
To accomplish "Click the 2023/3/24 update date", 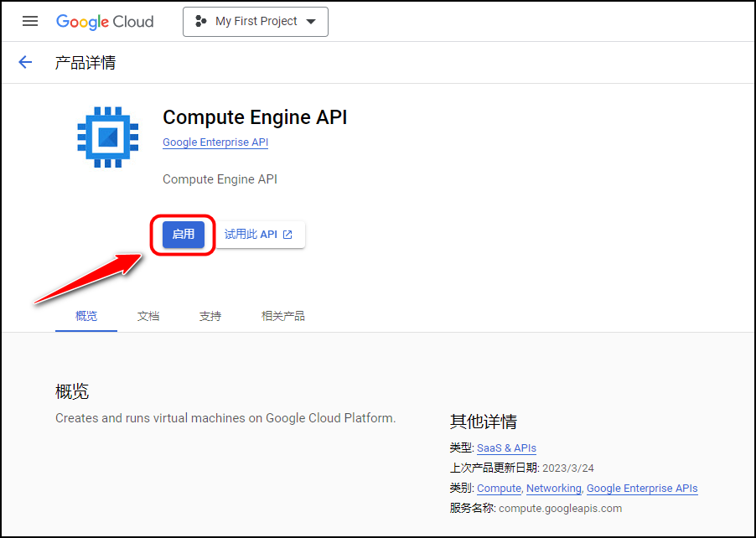I will click(x=568, y=468).
